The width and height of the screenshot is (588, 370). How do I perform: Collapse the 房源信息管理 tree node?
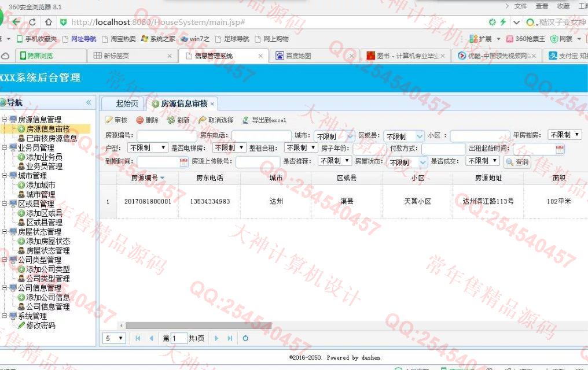tap(5, 120)
